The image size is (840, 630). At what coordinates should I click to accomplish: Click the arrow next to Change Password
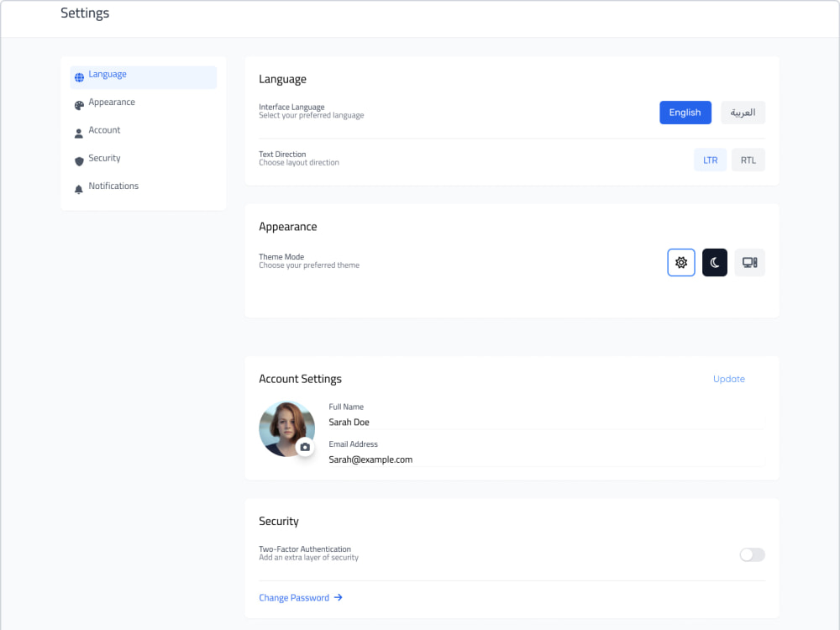click(338, 597)
